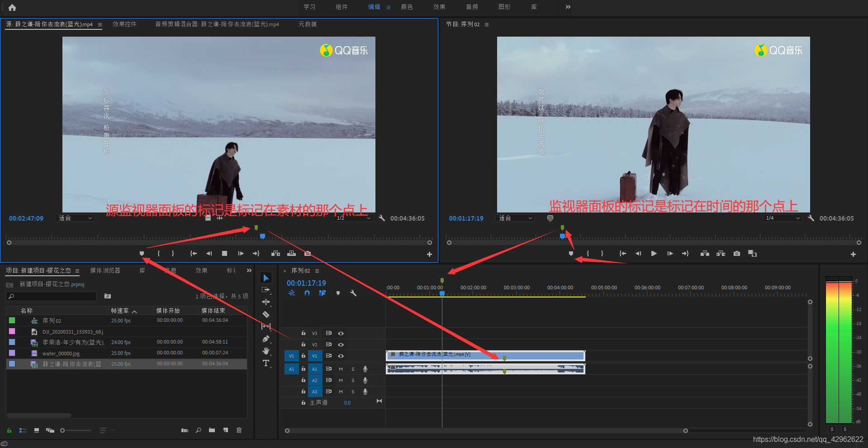Stop playback in Source monitor

point(224,254)
